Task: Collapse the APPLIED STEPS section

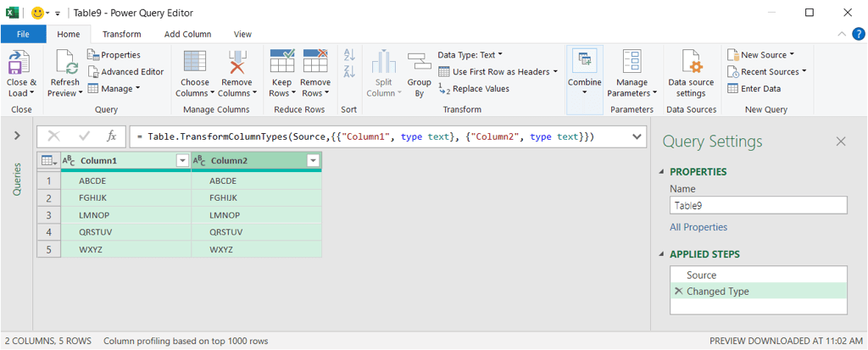Action: tap(663, 254)
